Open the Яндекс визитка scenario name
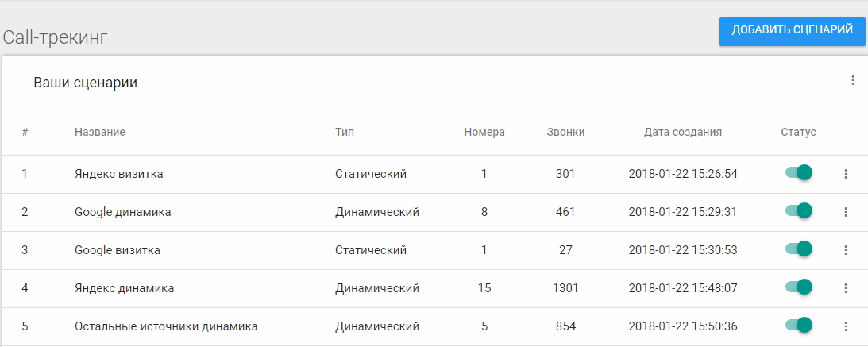Screen dimensions: 868x347 tap(119, 174)
